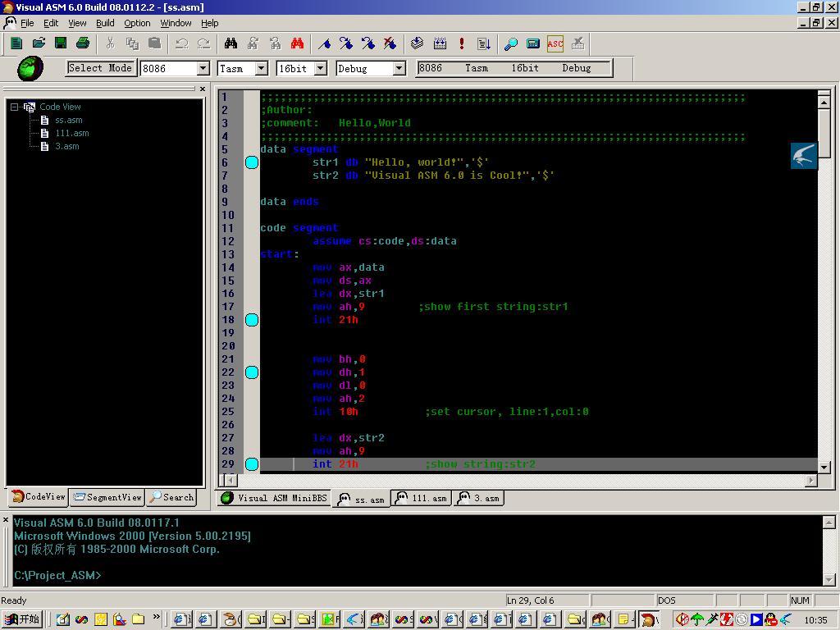Screen dimensions: 840x630
Task: Click the Toggle bookmark flag icon
Action: (x=324, y=43)
